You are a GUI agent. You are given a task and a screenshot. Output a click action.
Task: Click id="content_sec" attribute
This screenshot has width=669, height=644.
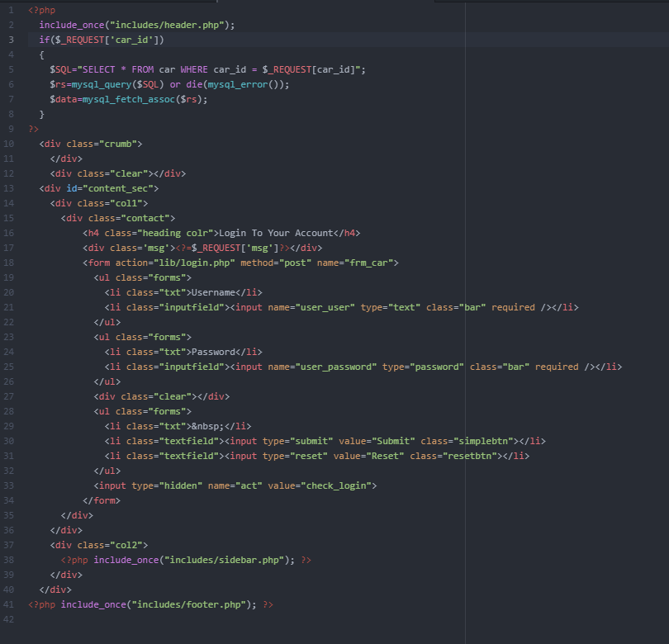click(x=110, y=188)
